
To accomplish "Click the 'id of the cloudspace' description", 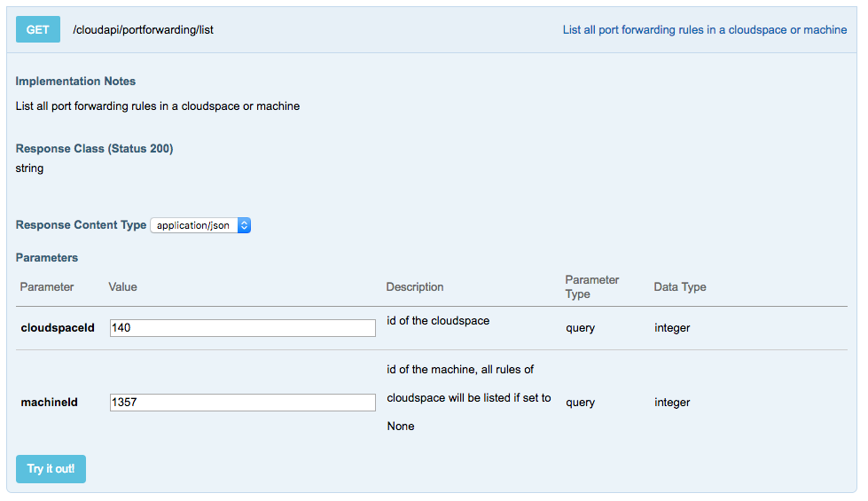I will click(x=438, y=321).
